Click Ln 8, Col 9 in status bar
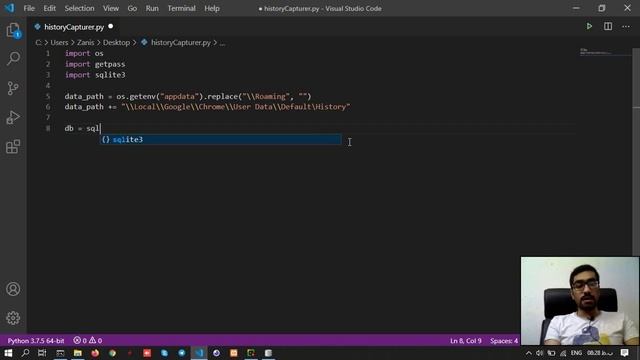Image resolution: width=640 pixels, height=360 pixels. pyautogui.click(x=466, y=340)
